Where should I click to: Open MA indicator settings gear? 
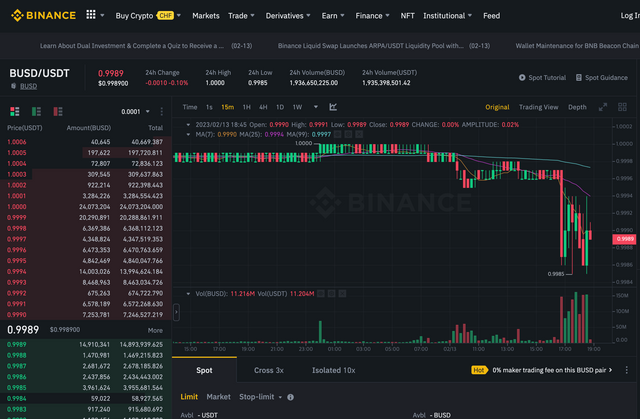(x=348, y=134)
